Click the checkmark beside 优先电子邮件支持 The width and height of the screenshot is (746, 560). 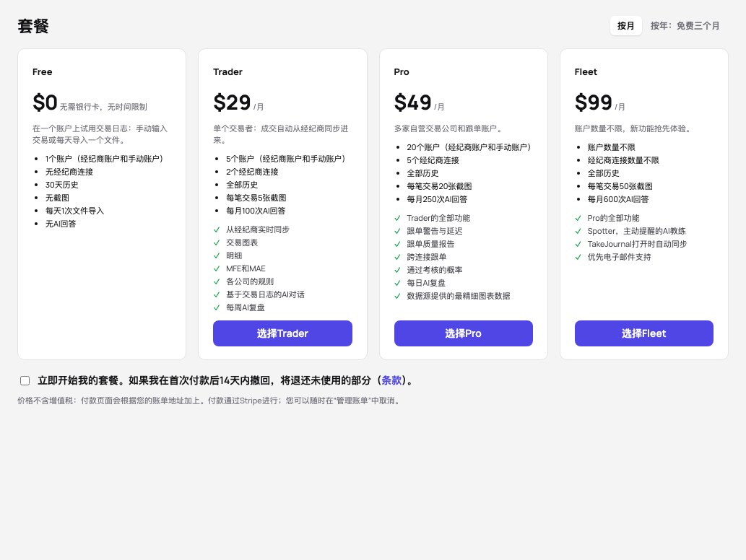pos(578,257)
